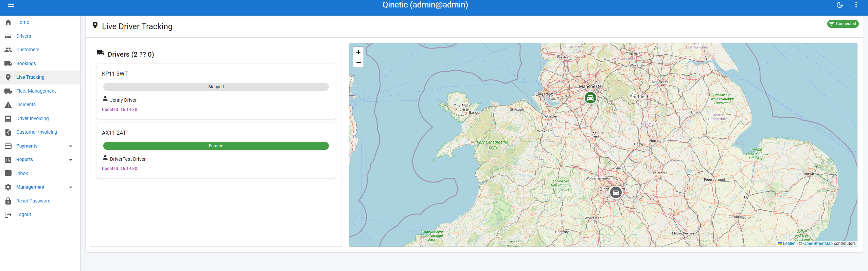Click KP11 3WT updated timestamp

pyautogui.click(x=120, y=110)
